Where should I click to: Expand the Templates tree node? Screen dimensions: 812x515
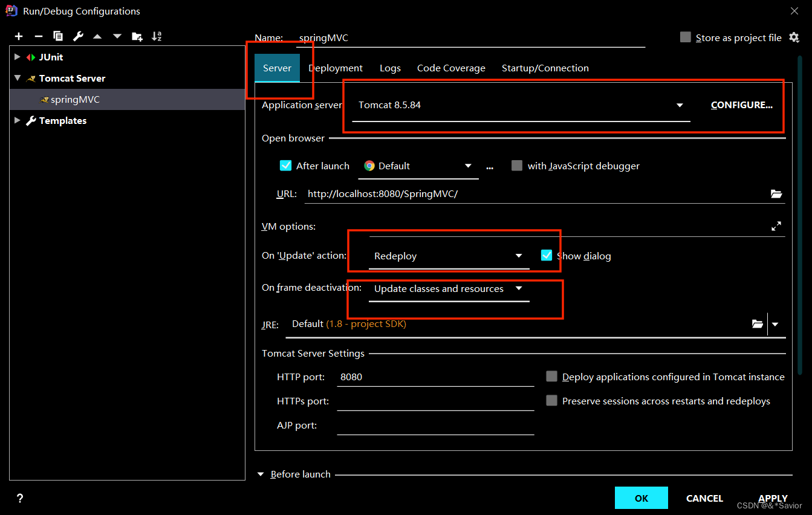17,120
